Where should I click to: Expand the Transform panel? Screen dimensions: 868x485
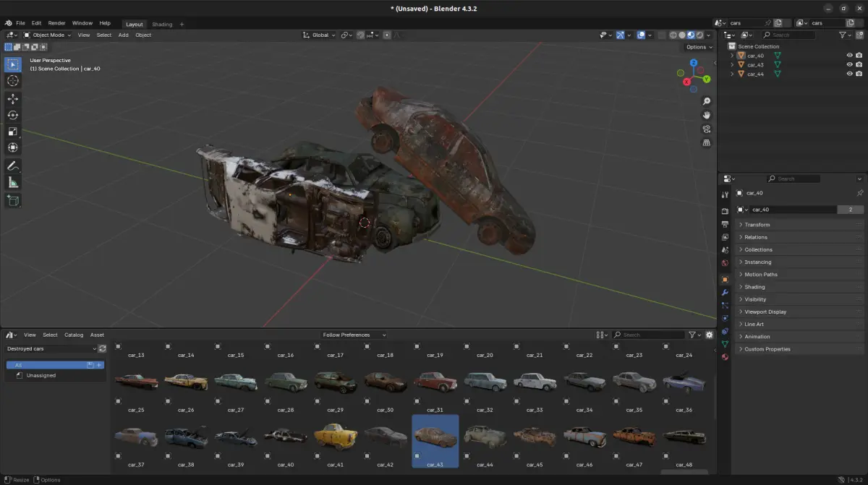[757, 225]
